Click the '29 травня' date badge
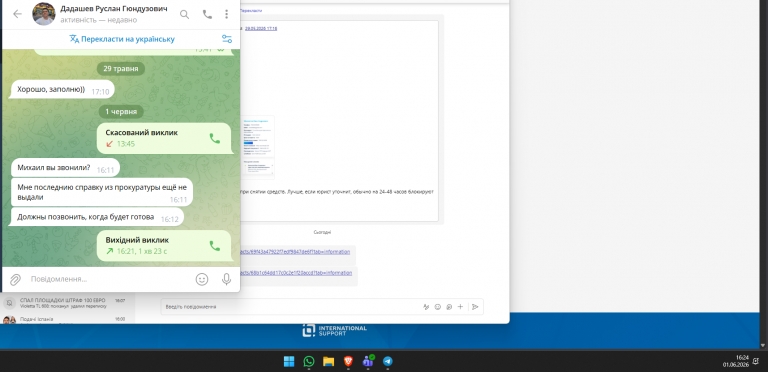Image resolution: width=768 pixels, height=372 pixels. coord(120,69)
